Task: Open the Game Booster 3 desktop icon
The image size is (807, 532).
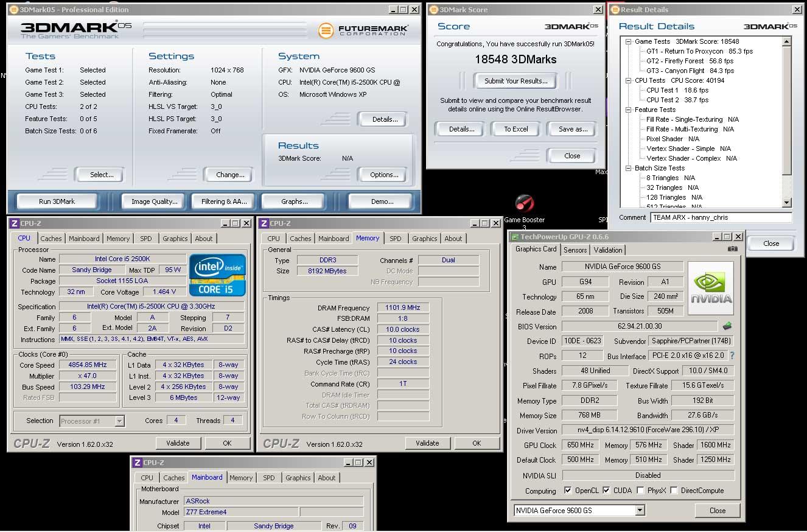Action: point(524,211)
